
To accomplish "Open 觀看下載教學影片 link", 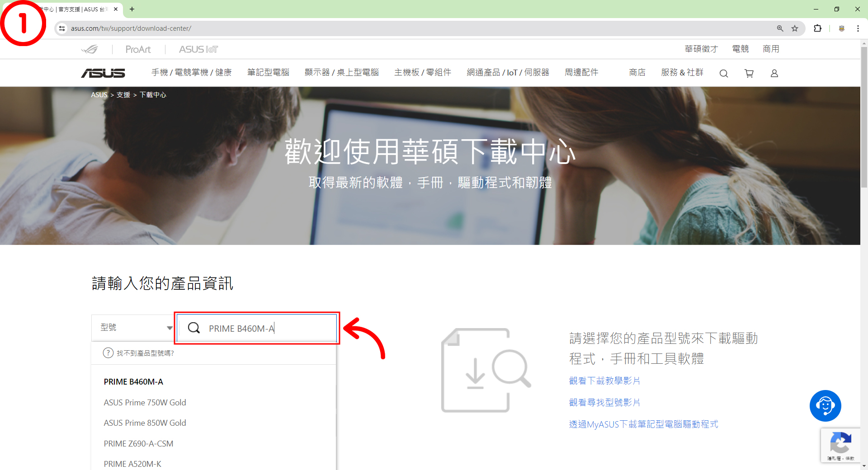I will pyautogui.click(x=604, y=381).
